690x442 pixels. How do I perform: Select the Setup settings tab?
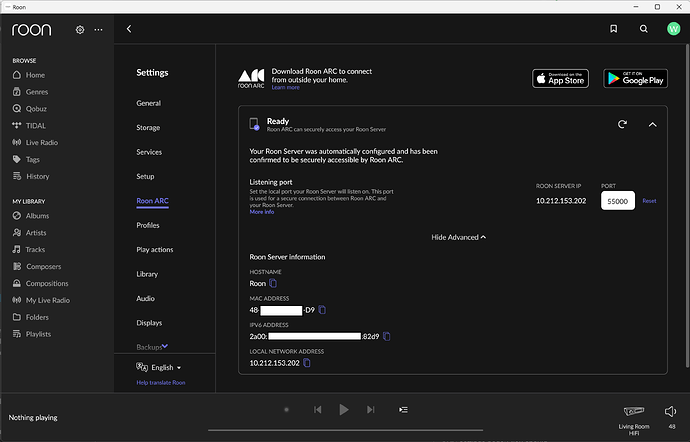coord(145,176)
